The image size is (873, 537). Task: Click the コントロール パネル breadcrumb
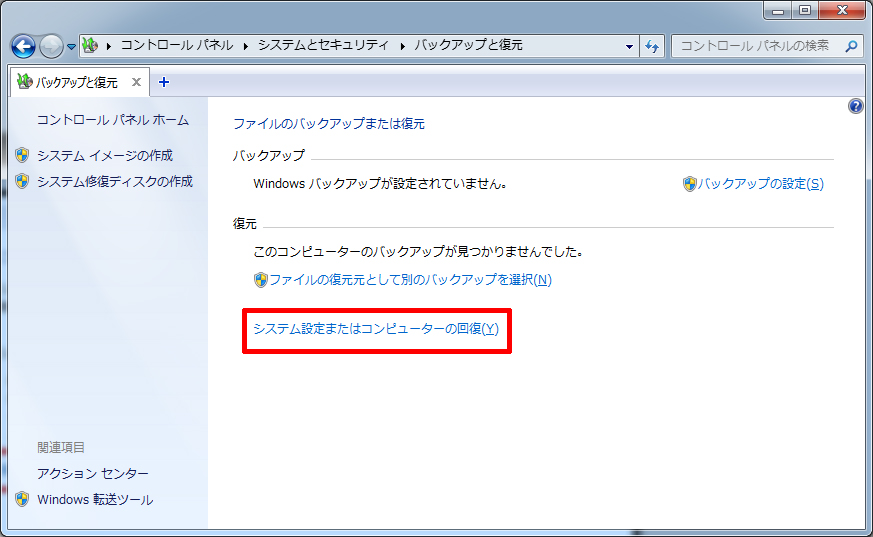[176, 45]
